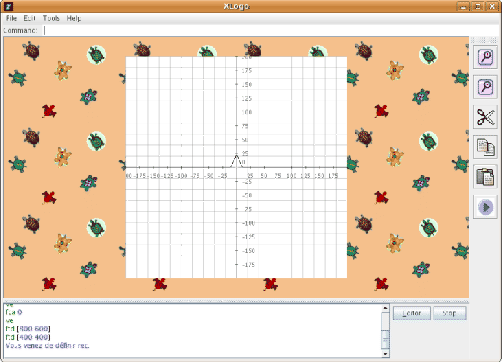Click the history scrollbar thumb
This screenshot has width=502, height=362.
click(385, 339)
